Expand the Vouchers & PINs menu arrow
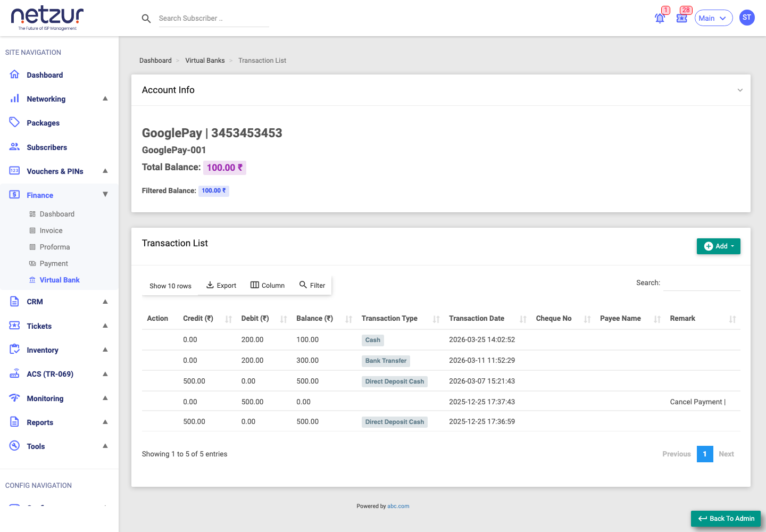This screenshot has height=532, width=766. click(105, 171)
